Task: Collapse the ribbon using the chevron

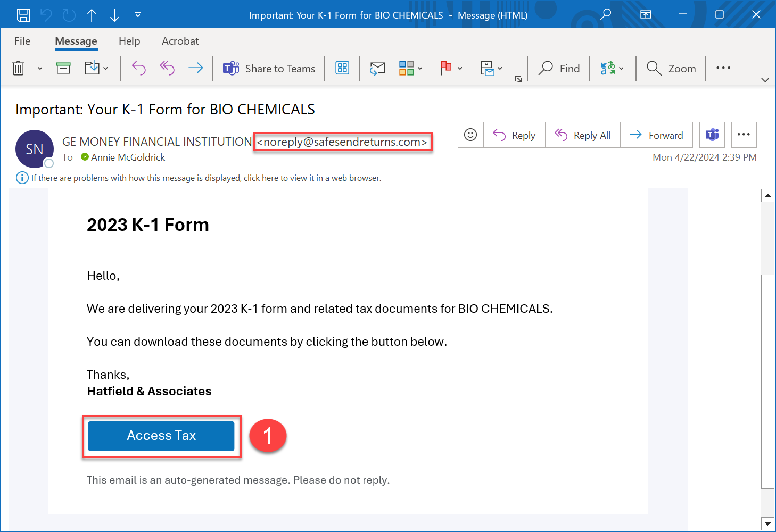Action: point(765,80)
